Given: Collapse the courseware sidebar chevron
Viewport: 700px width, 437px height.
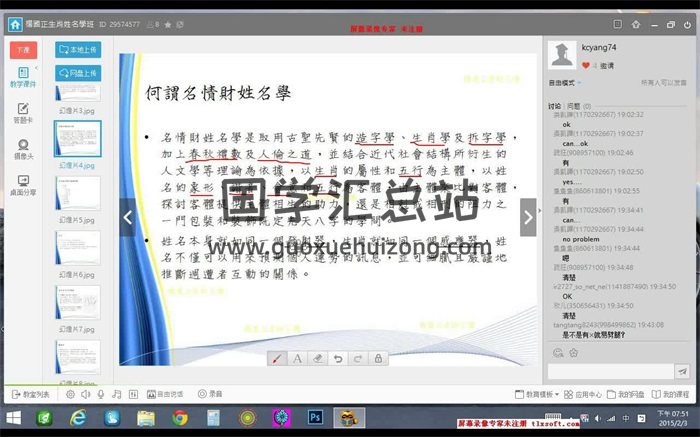Looking at the screenshot, I should [36, 68].
